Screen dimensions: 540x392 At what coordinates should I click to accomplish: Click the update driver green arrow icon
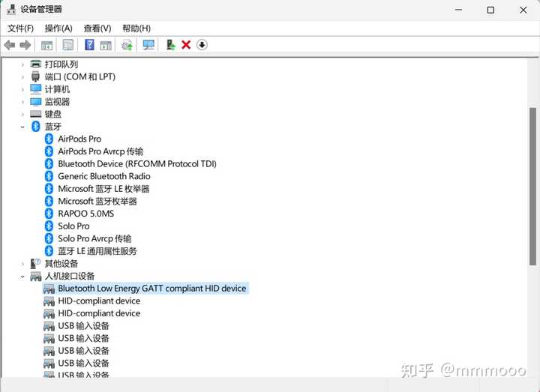[171, 45]
